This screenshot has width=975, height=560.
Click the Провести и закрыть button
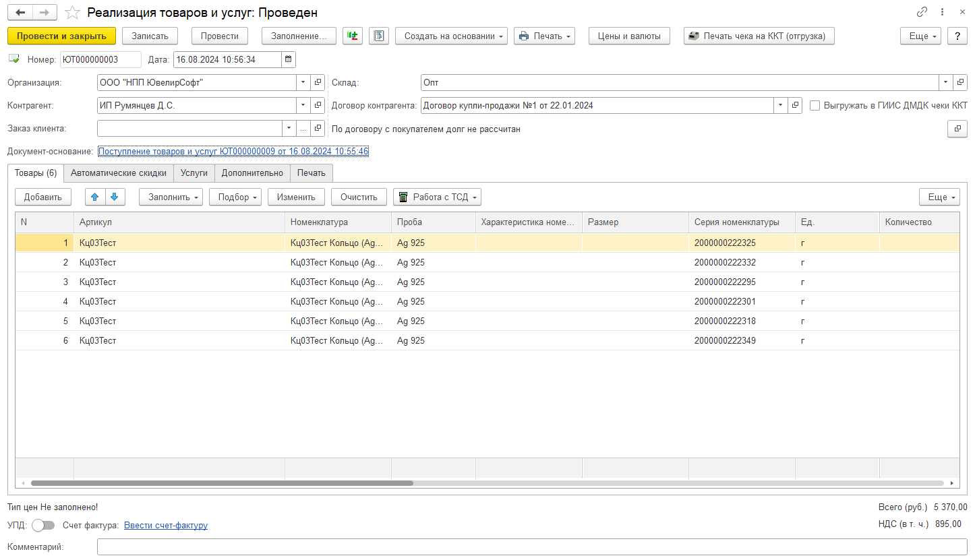(x=61, y=36)
